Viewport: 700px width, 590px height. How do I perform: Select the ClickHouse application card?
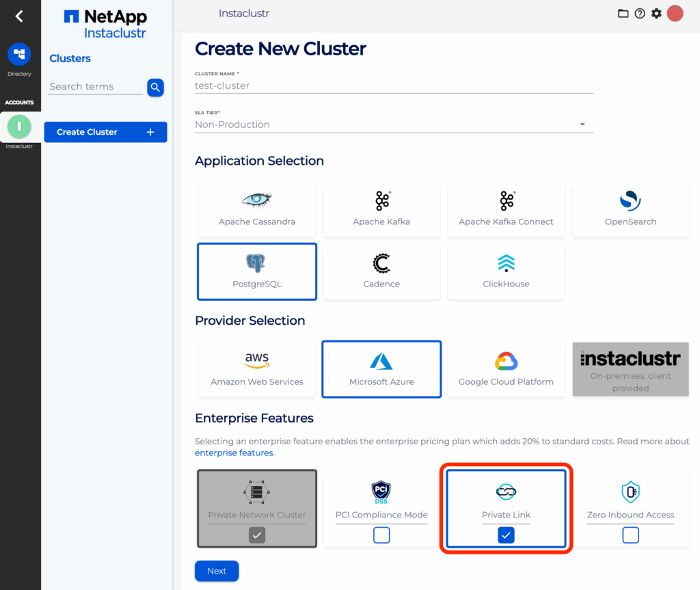pos(506,271)
